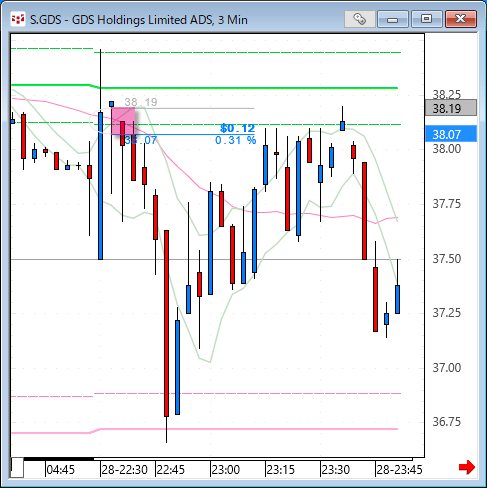Minimize the S.GDS chart window
Screen dimensions: 487x488
pos(393,19)
